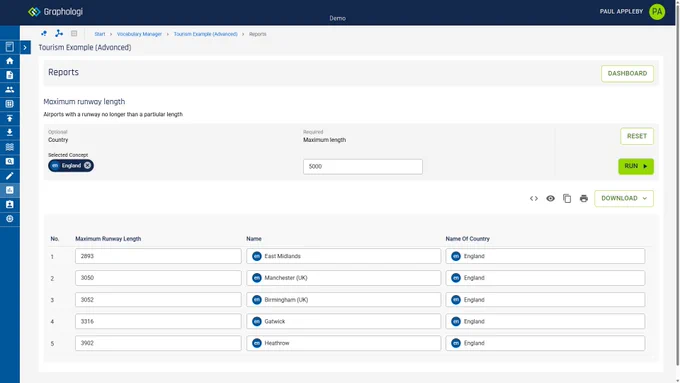Click the pencil edit icon in the sidebar
This screenshot has height=383, width=680.
(x=10, y=176)
